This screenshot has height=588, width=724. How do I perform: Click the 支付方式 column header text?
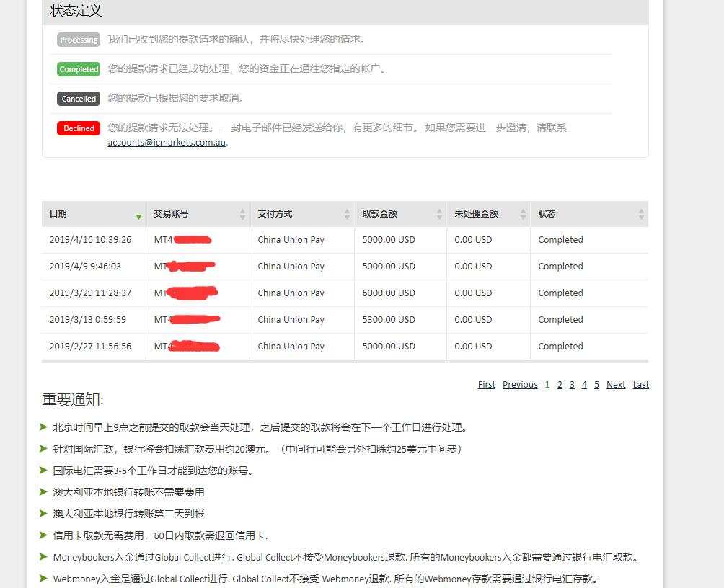click(275, 214)
